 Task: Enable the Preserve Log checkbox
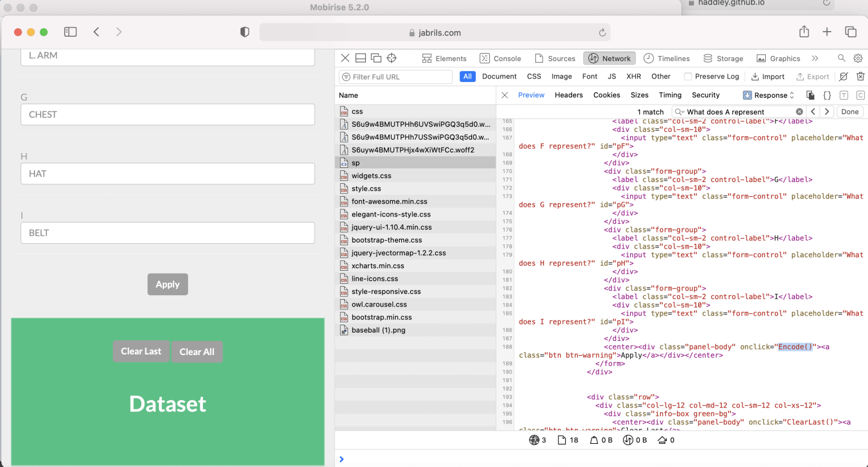coord(688,76)
